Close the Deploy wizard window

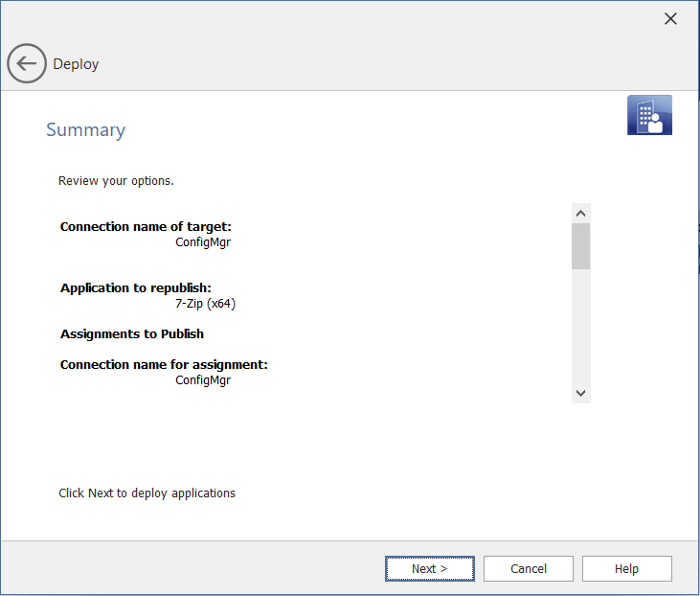pos(670,19)
